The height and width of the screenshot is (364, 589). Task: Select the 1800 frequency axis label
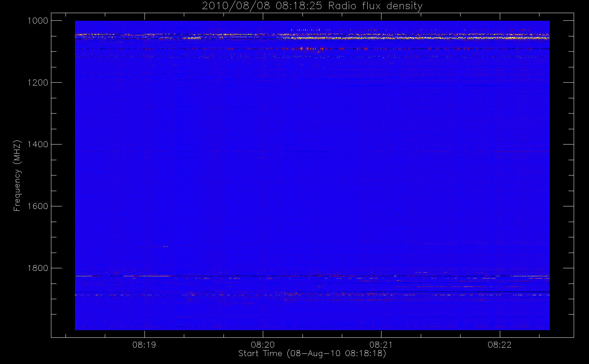[x=38, y=268]
